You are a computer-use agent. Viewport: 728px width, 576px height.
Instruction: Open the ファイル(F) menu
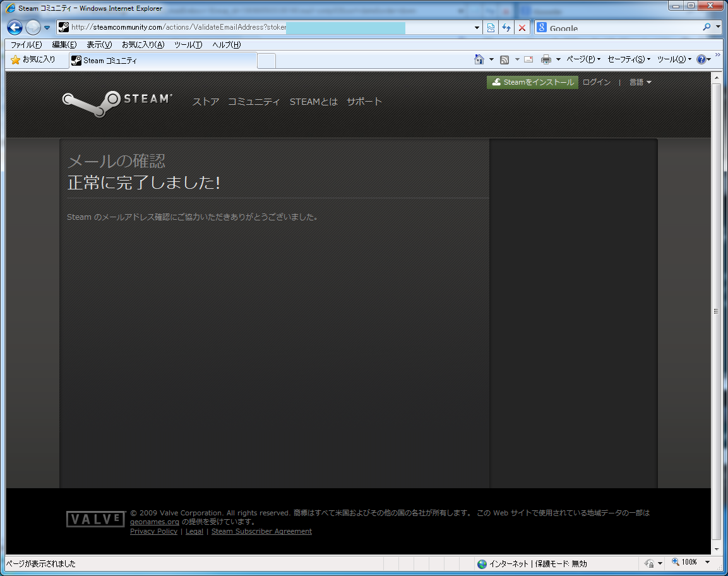coord(26,45)
